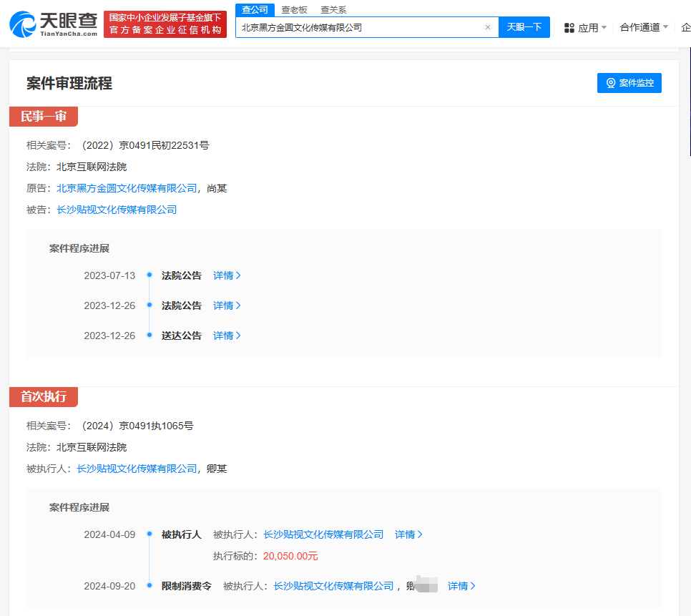Viewport: 691px width, 616px height.
Task: Switch to the 查老板 tab
Action: pos(295,10)
